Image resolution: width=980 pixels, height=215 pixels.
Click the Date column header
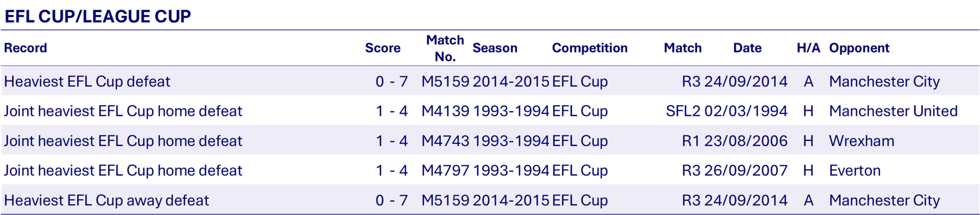pyautogui.click(x=747, y=48)
